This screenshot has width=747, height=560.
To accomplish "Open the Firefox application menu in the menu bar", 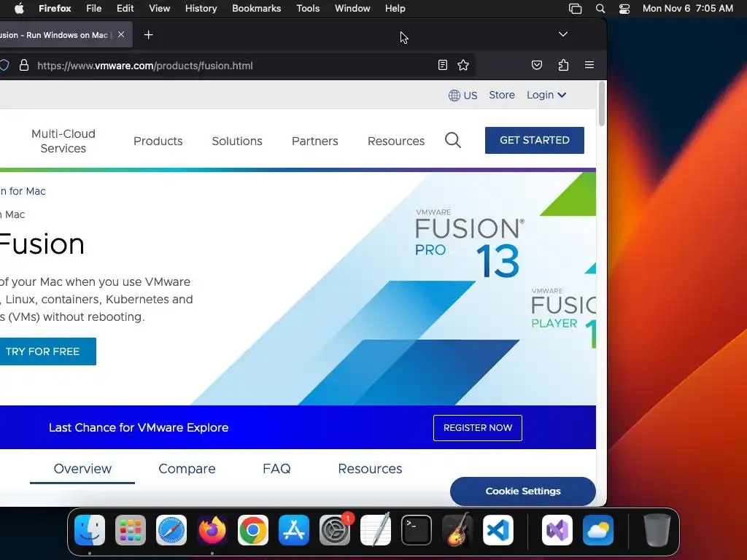I will [55, 8].
